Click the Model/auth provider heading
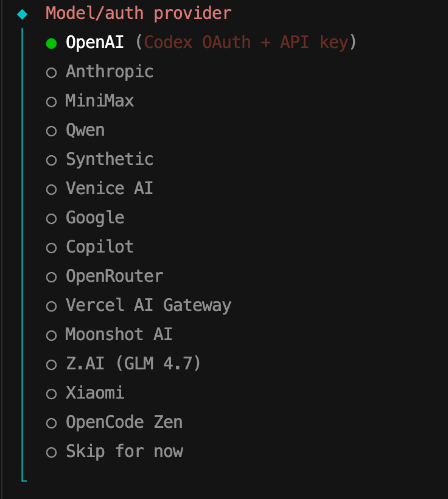The image size is (448, 499). 139,13
